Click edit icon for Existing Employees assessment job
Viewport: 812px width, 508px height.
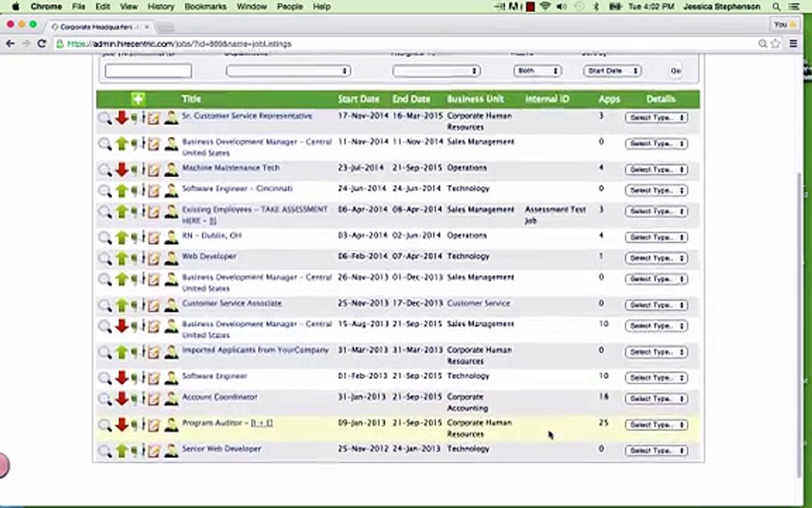coord(154,212)
